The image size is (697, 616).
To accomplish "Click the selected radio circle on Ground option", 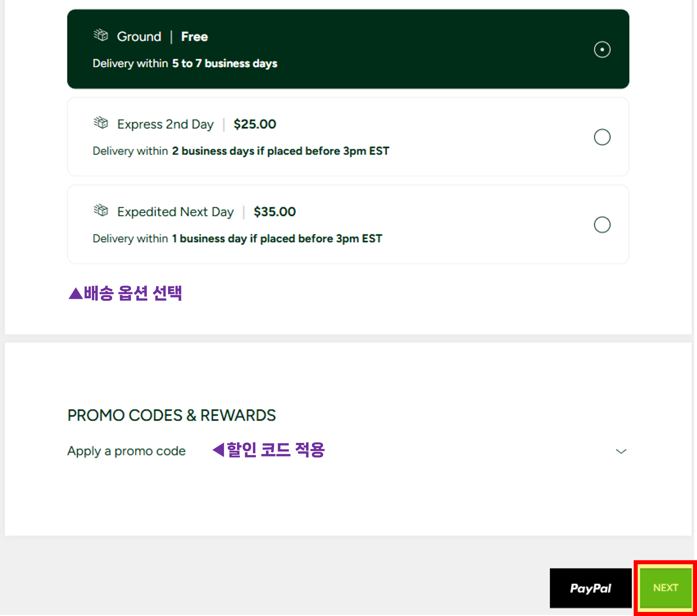I will click(602, 49).
